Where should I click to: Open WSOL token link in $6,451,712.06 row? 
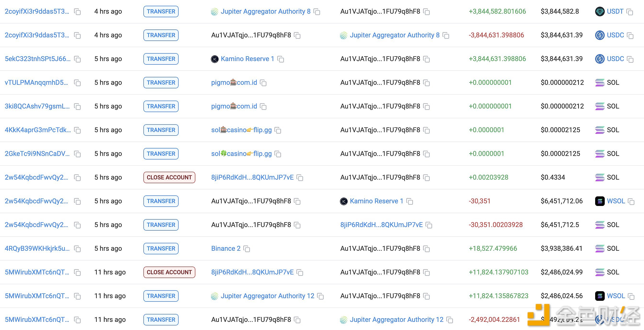click(x=616, y=201)
